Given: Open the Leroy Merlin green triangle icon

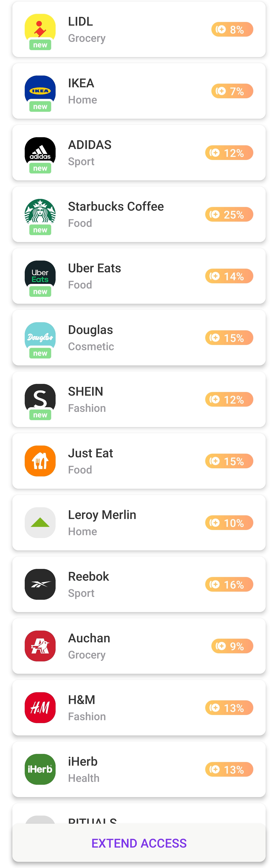Looking at the screenshot, I should click(40, 523).
